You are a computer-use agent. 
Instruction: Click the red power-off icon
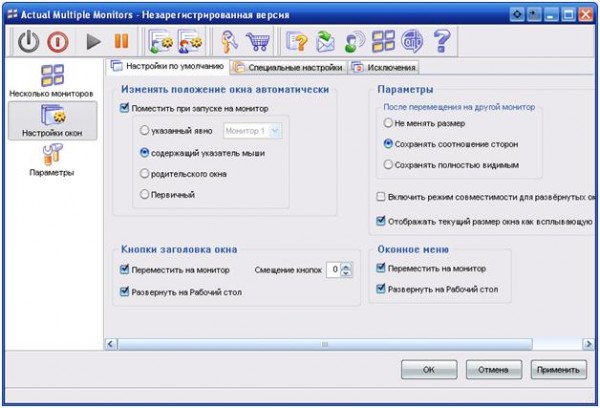[58, 41]
